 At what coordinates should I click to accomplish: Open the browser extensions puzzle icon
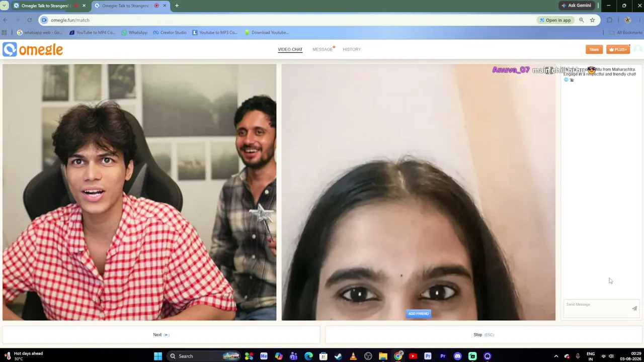[x=610, y=20]
